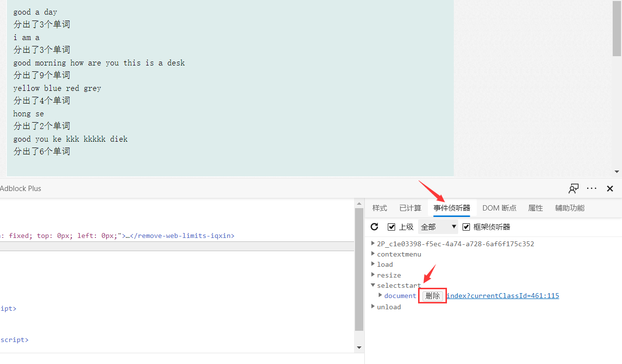Expand the resize event listeners
622x364 pixels.
pos(373,275)
